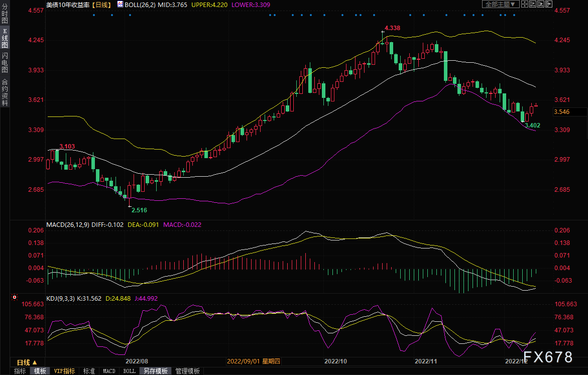Select the VIP指标 bottom tab
The image size is (588, 375).
click(64, 371)
